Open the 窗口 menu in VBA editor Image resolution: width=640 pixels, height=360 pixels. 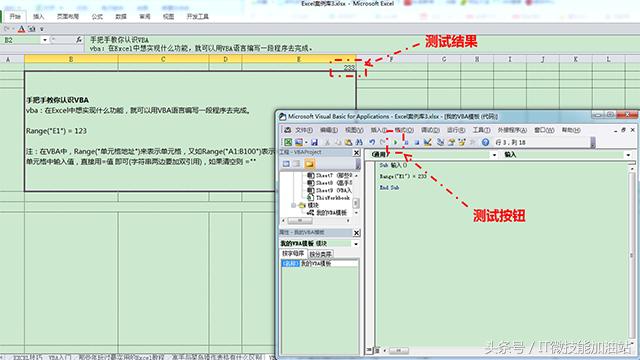(x=544, y=130)
